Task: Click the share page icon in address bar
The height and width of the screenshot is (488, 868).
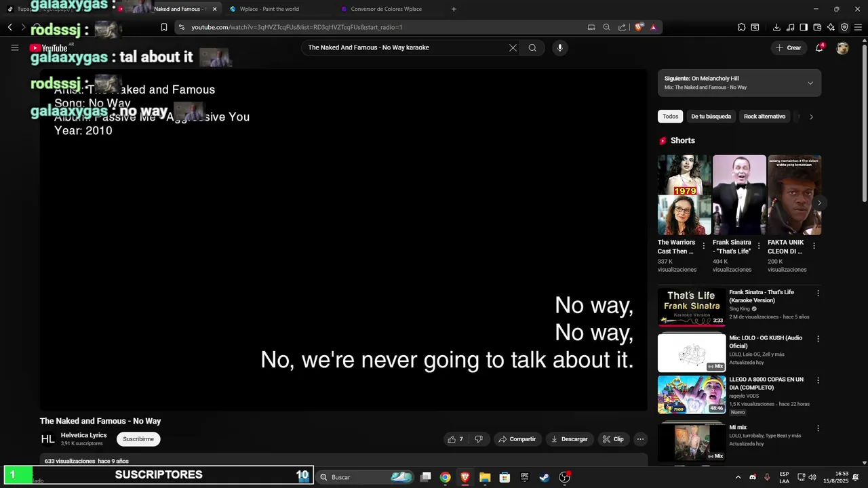Action: coord(622,27)
